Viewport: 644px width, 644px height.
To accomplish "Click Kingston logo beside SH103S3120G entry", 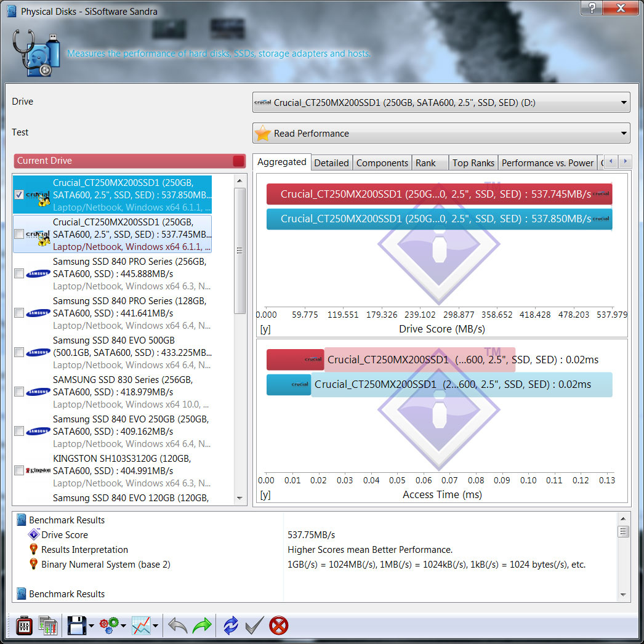I will pos(38,470).
